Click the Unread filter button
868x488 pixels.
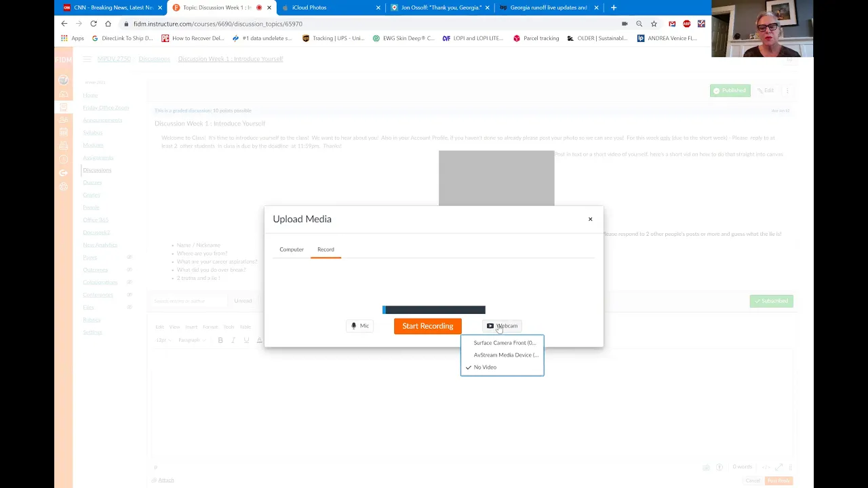pos(243,301)
